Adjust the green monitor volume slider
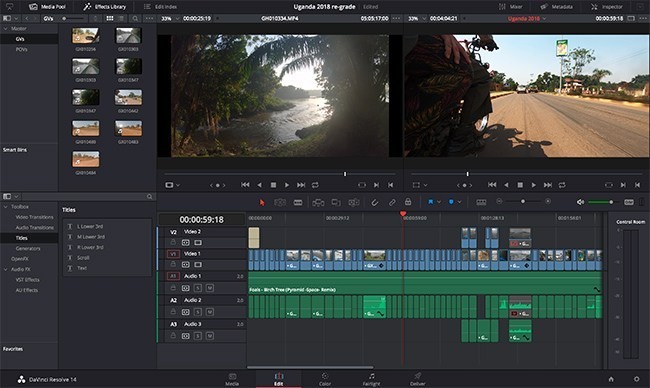This screenshot has height=388, width=650. point(611,202)
